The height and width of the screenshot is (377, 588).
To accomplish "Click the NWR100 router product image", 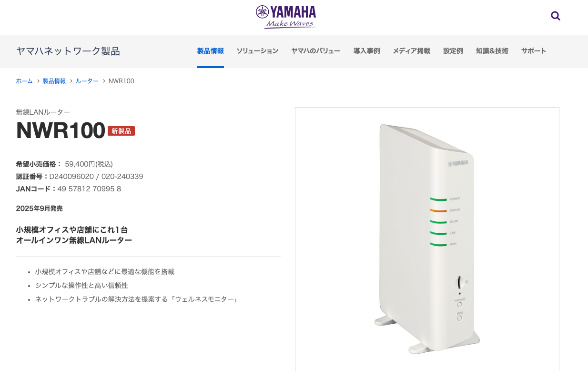I will pyautogui.click(x=426, y=239).
